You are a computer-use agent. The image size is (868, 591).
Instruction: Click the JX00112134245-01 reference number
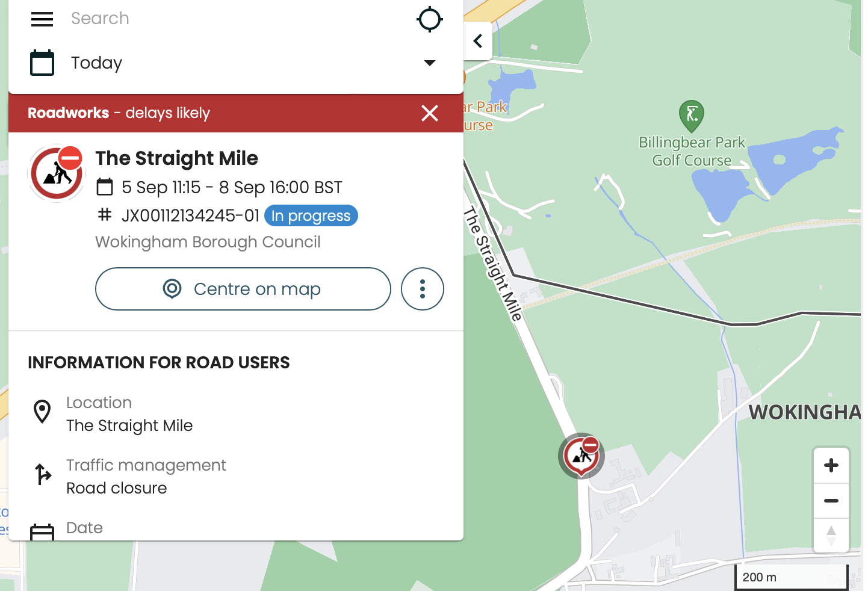(x=190, y=215)
